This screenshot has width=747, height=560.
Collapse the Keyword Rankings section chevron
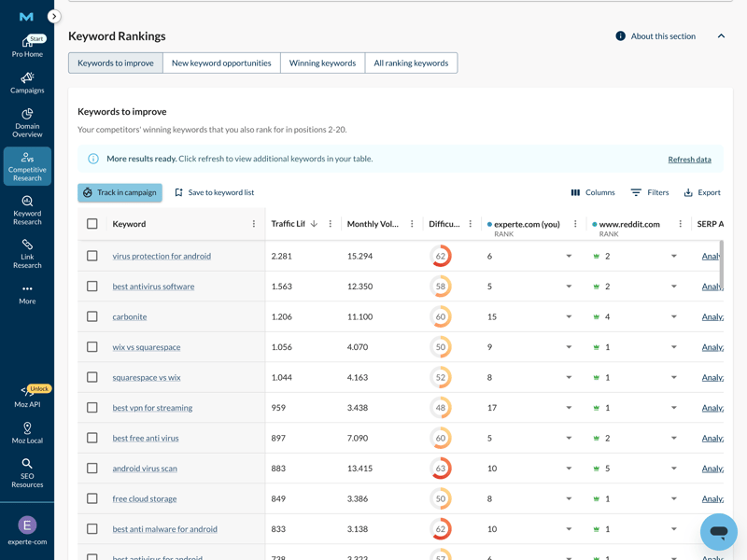click(x=721, y=36)
